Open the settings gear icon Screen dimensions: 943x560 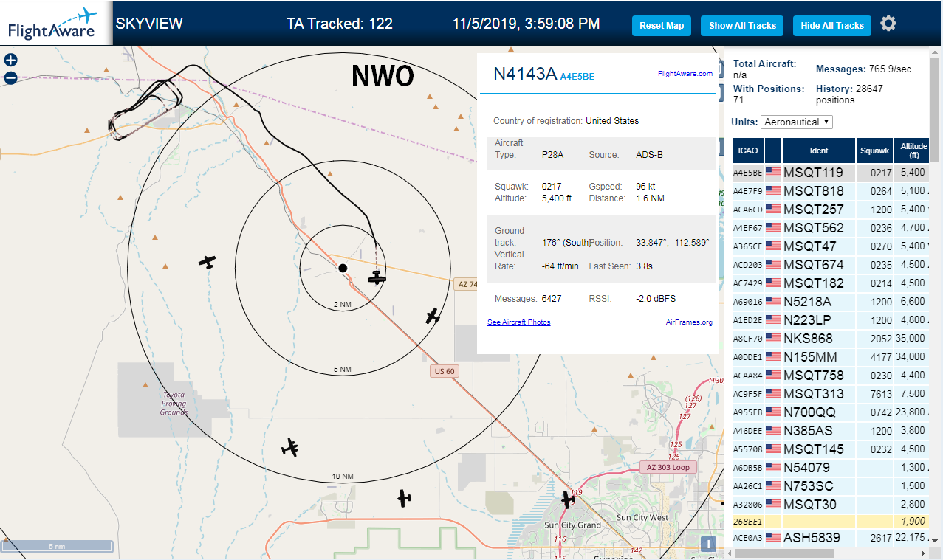coord(888,24)
